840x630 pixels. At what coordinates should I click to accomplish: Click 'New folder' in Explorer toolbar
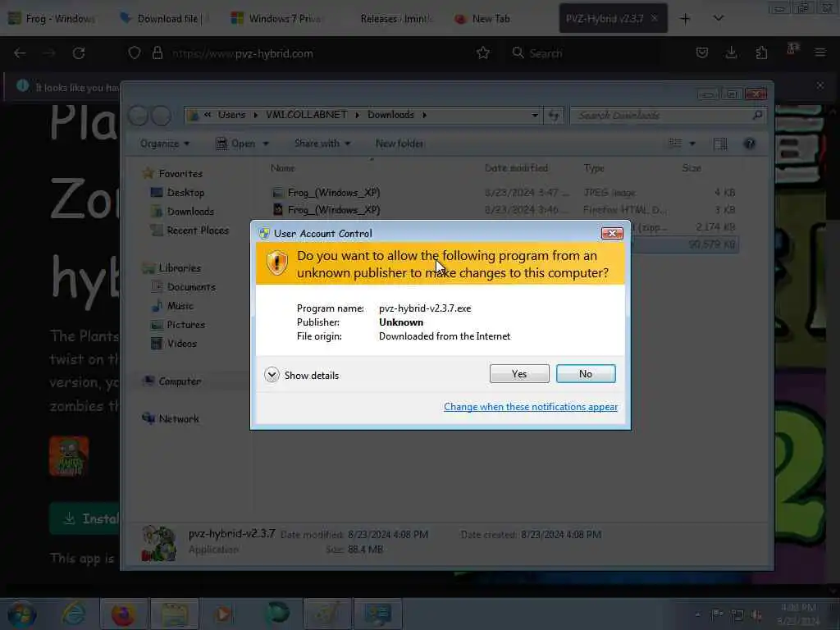[x=399, y=144]
